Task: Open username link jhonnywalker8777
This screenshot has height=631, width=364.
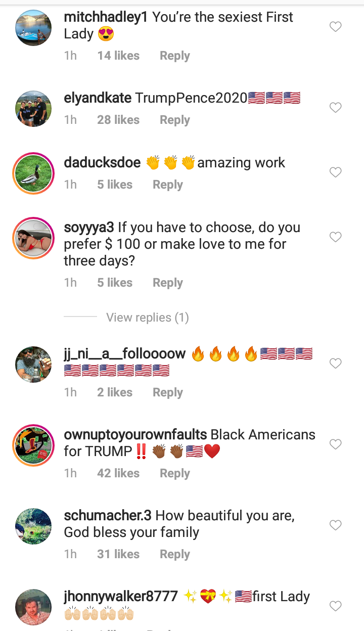Action: (121, 597)
